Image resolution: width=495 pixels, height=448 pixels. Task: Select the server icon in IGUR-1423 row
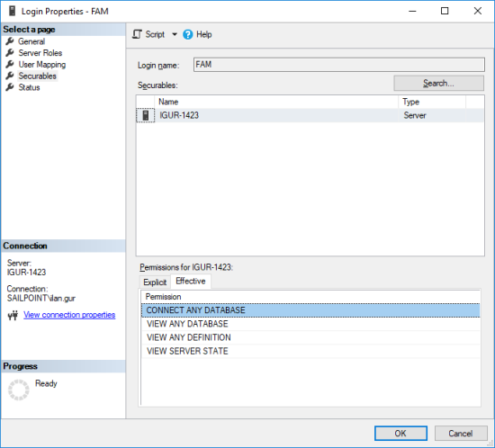pyautogui.click(x=146, y=115)
